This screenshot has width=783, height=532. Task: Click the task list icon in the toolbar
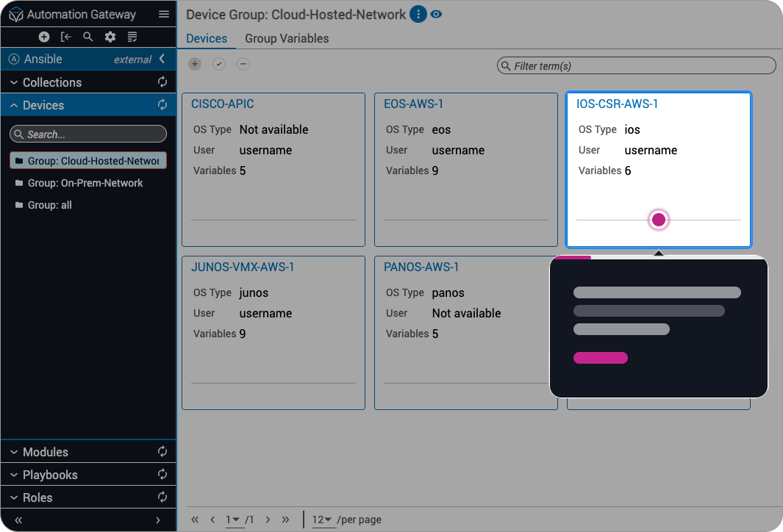click(132, 37)
